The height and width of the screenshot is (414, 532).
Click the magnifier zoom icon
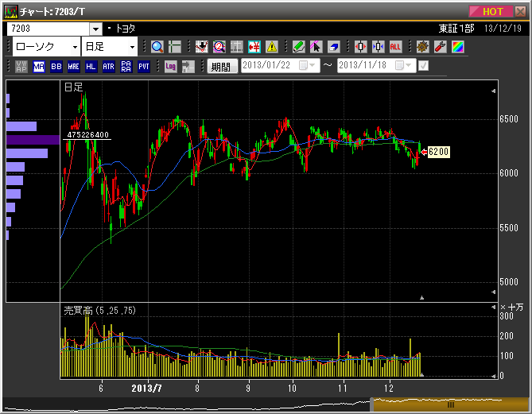(157, 47)
